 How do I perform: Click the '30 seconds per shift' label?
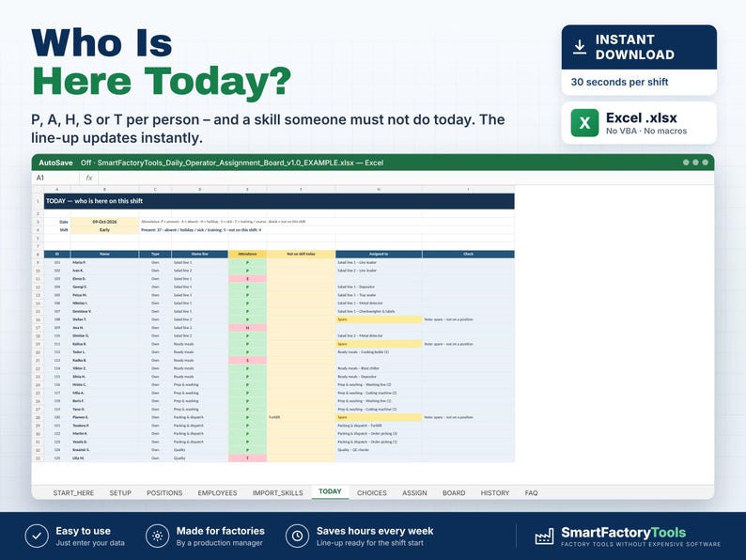619,82
